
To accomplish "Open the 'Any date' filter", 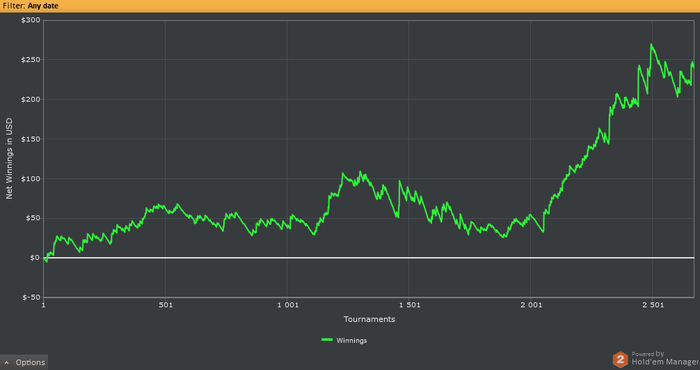I will click(43, 6).
